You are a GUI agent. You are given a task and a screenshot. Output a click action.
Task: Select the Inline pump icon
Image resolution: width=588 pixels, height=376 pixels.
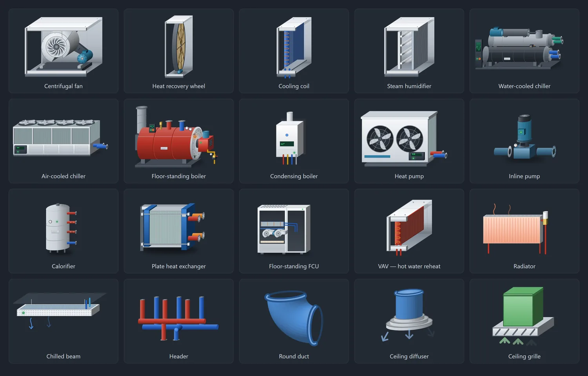click(x=524, y=137)
